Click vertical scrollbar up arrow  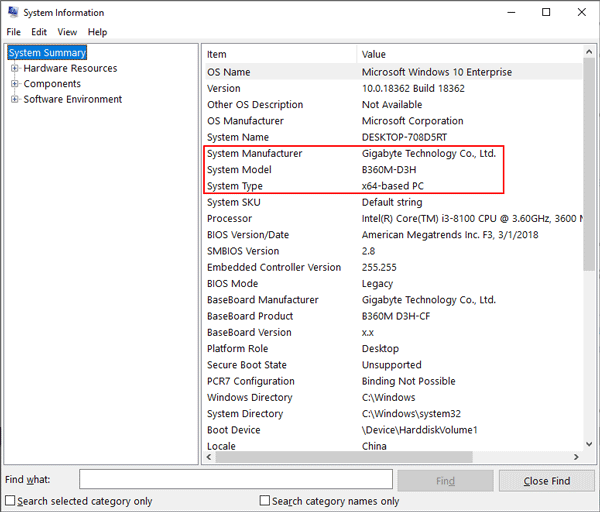tap(589, 52)
